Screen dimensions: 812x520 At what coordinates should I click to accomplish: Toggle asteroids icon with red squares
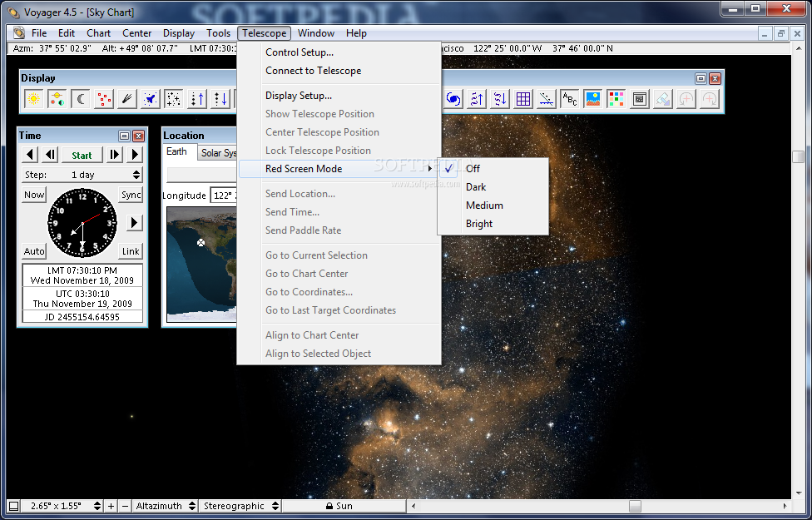(x=103, y=98)
